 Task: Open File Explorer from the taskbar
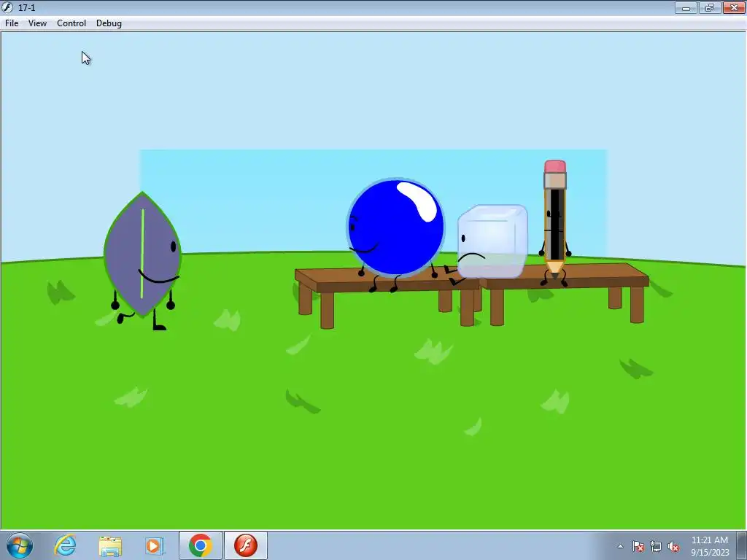point(110,545)
